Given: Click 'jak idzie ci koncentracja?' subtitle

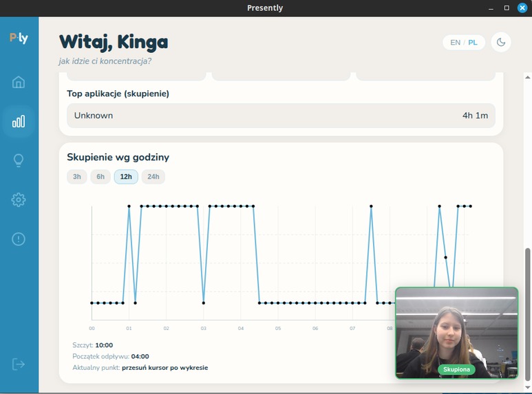Looking at the screenshot, I should 105,61.
